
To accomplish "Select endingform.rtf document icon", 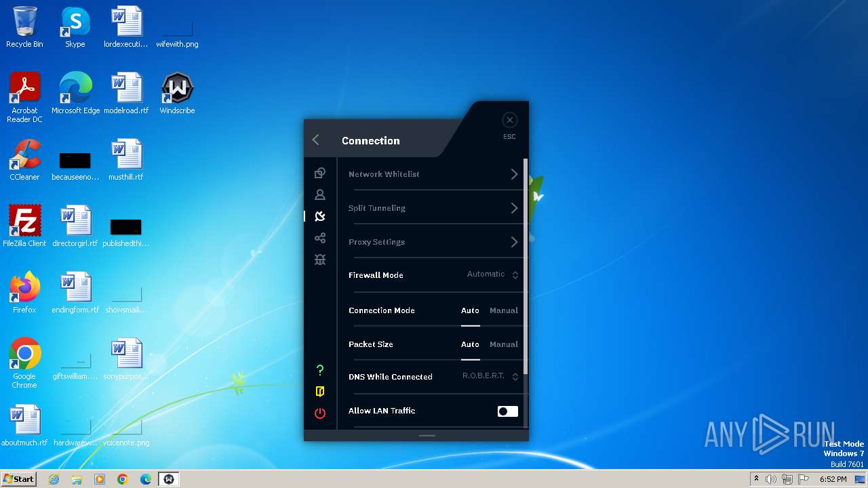I will [x=75, y=293].
